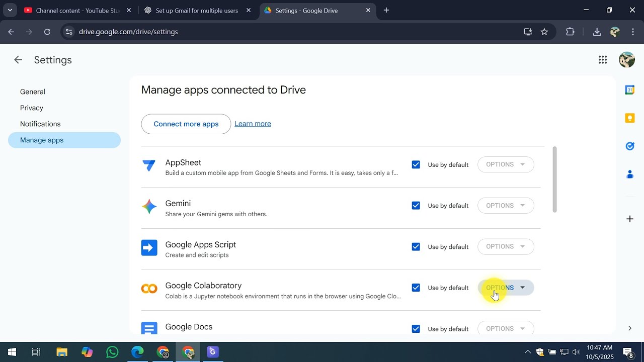Open the Google account avatar
This screenshot has height=362, width=644.
[627, 60]
